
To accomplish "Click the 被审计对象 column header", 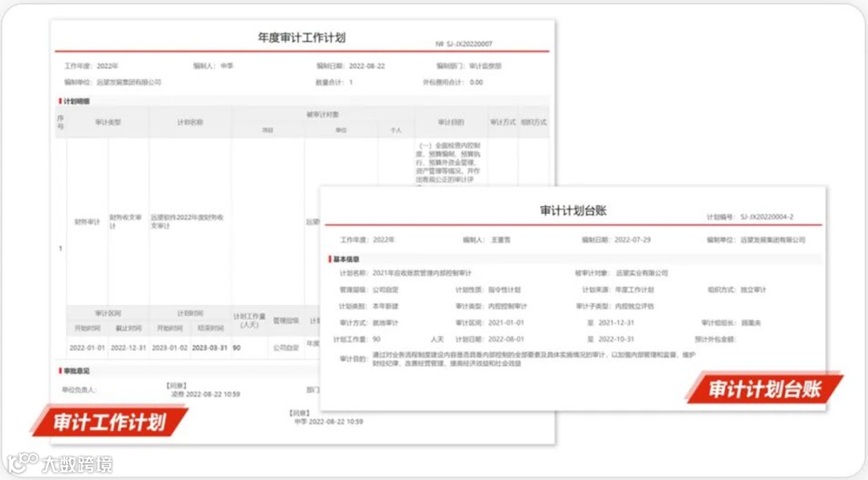I will click(323, 115).
